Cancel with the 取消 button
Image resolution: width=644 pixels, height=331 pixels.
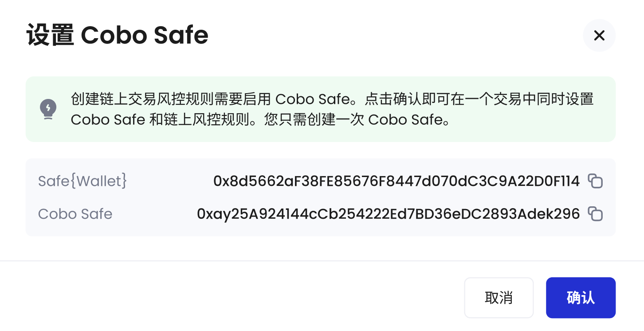(x=499, y=298)
